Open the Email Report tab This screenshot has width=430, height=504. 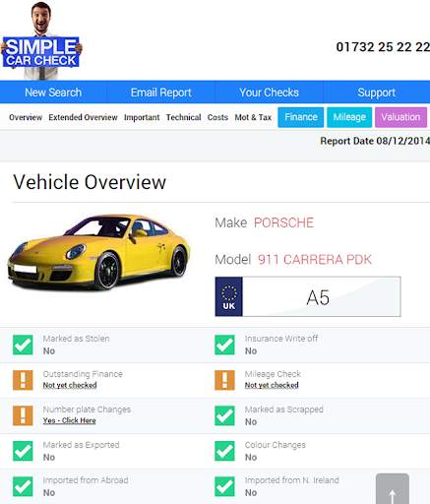[160, 93]
